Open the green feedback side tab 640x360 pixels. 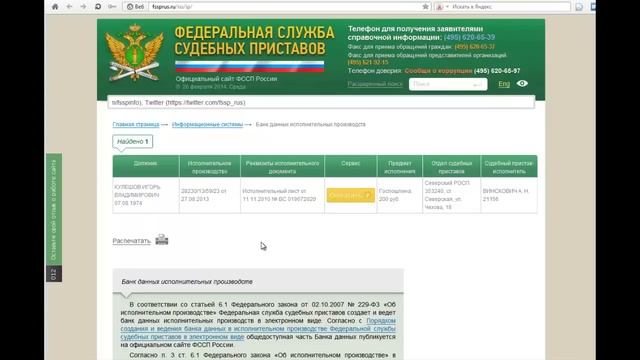click(x=54, y=209)
